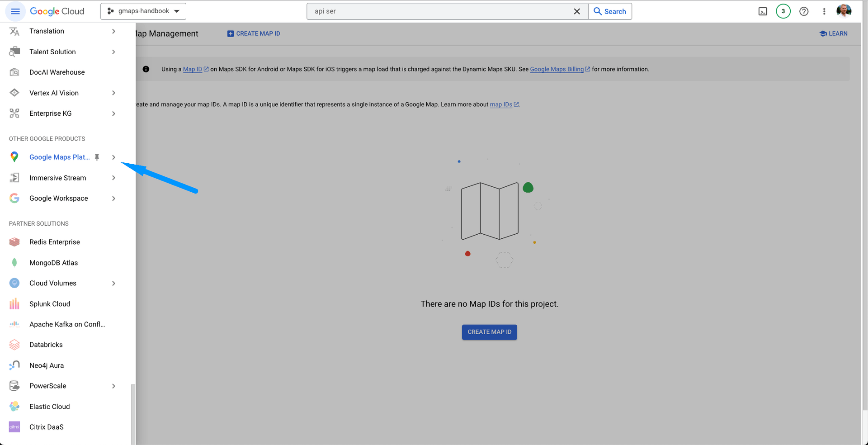Click the Translation icon
Screen dimensions: 868x445
click(14, 31)
